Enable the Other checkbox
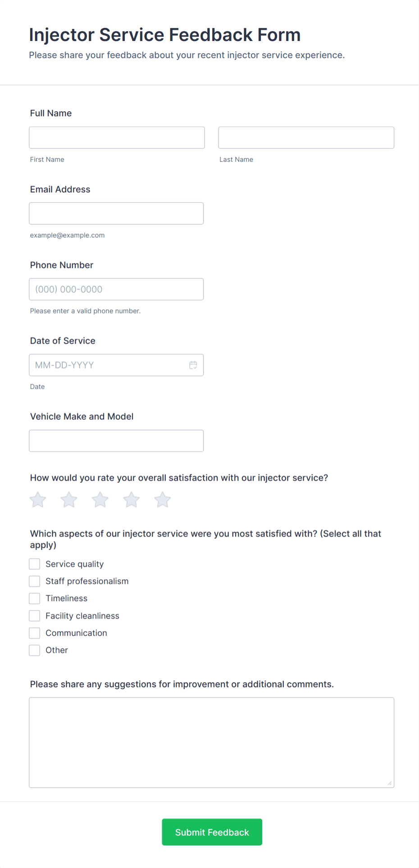Image resolution: width=419 pixels, height=868 pixels. (x=34, y=650)
